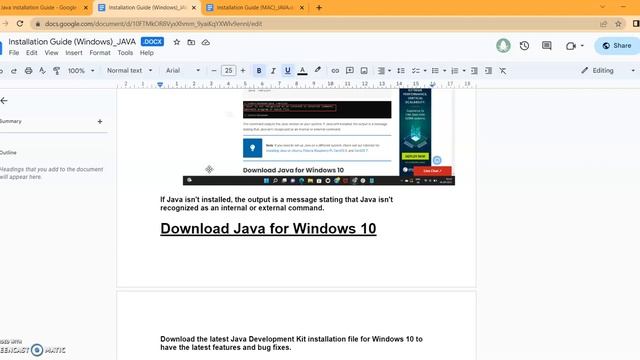Screen dimensions: 640x360
Task: Click the font size field
Action: (x=229, y=71)
